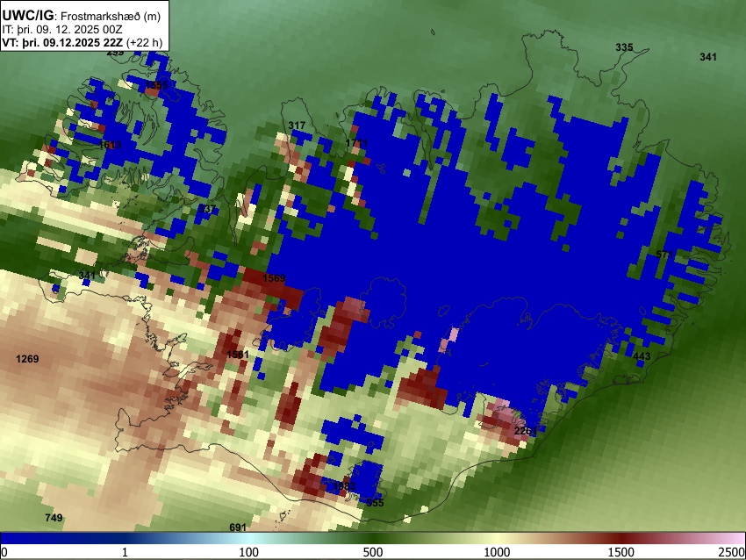
Task: Click the legend tick label 1
Action: [x=125, y=552]
